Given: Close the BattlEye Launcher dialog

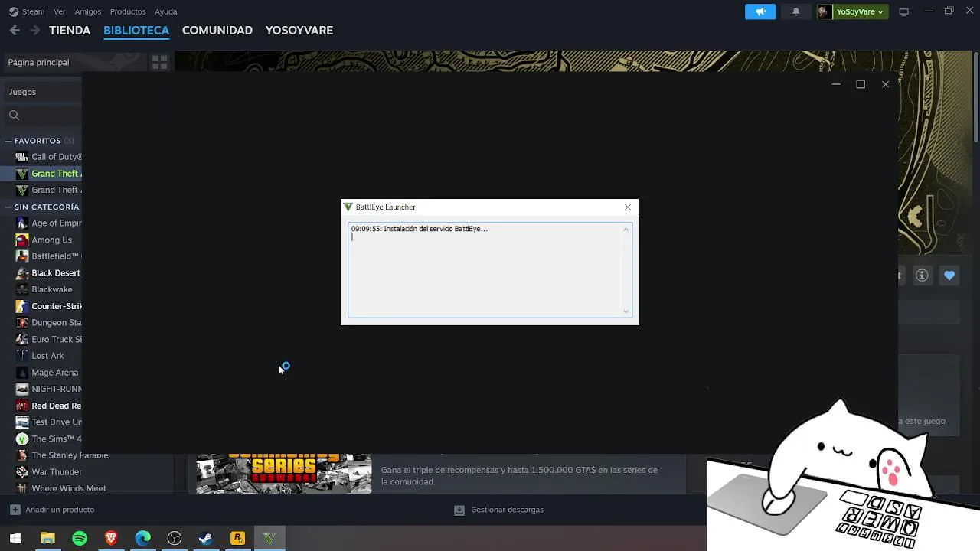Looking at the screenshot, I should point(628,207).
